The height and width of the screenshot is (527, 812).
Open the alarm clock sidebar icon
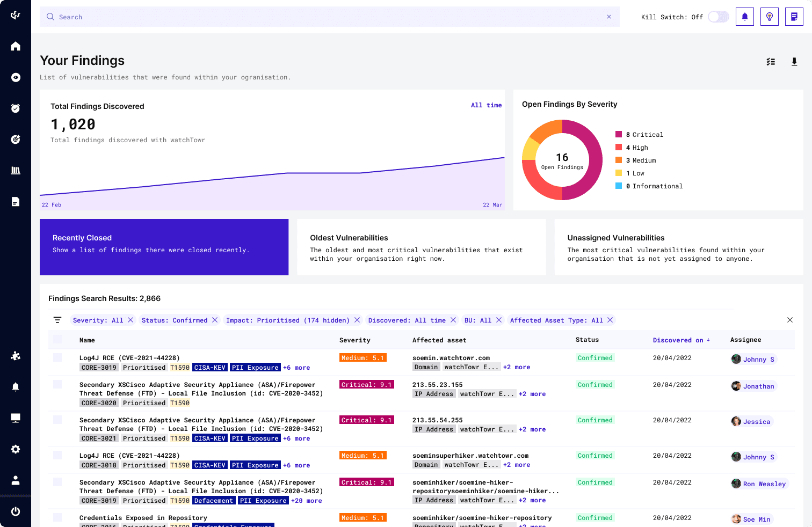(x=16, y=108)
